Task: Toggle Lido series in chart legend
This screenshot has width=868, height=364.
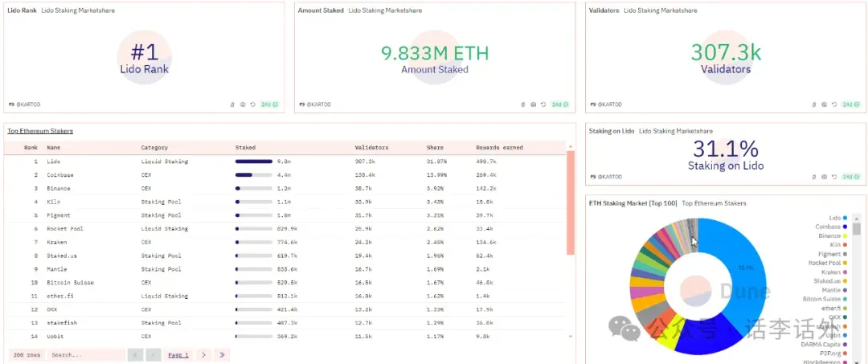Action: coord(837,218)
